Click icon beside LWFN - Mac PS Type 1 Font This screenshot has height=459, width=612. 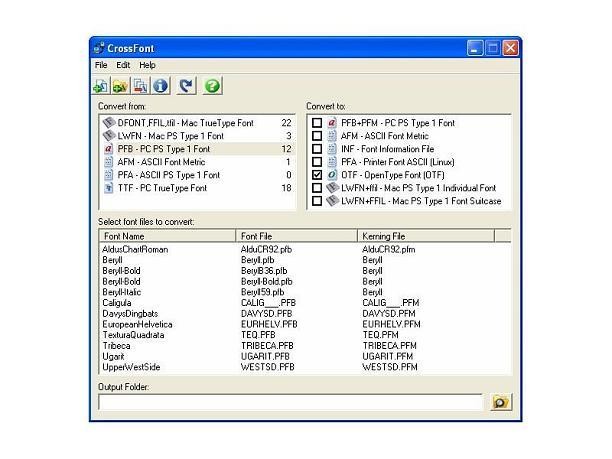coord(109,136)
